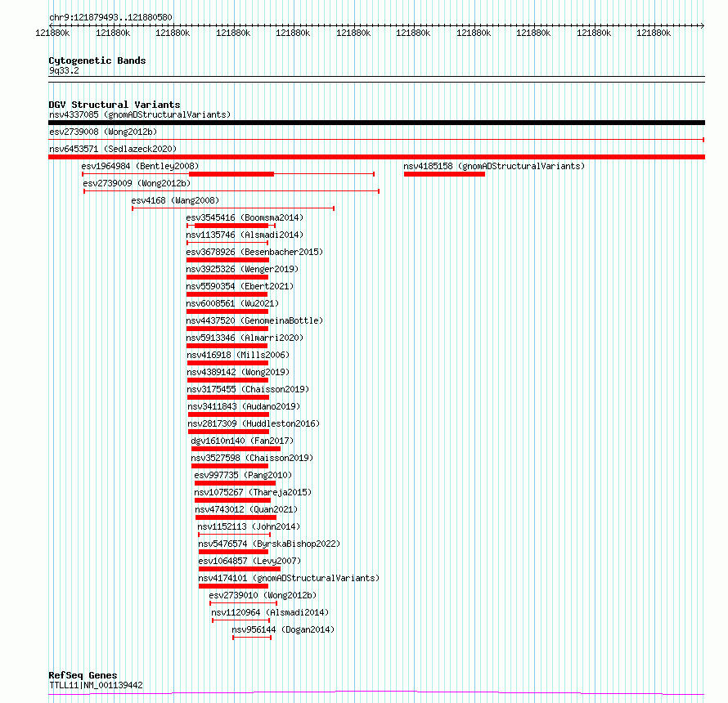Click the short interval under nsv956144
Viewport: 728px width, 703px height.
(252, 638)
